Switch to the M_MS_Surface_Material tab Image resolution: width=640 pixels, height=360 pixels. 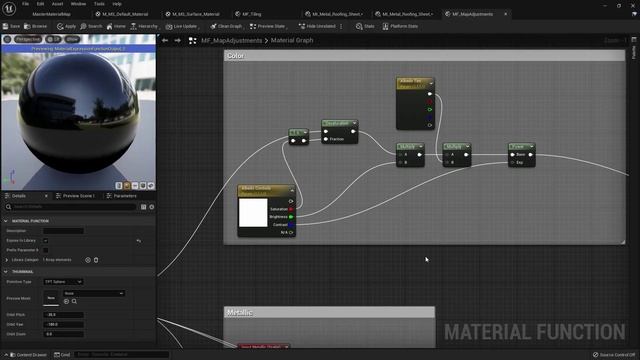(x=193, y=14)
